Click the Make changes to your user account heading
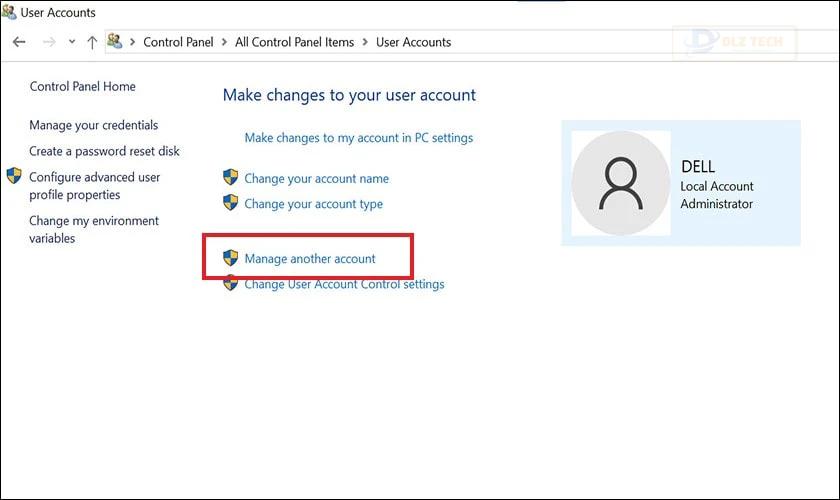Viewport: 840px width, 500px height. (x=349, y=95)
